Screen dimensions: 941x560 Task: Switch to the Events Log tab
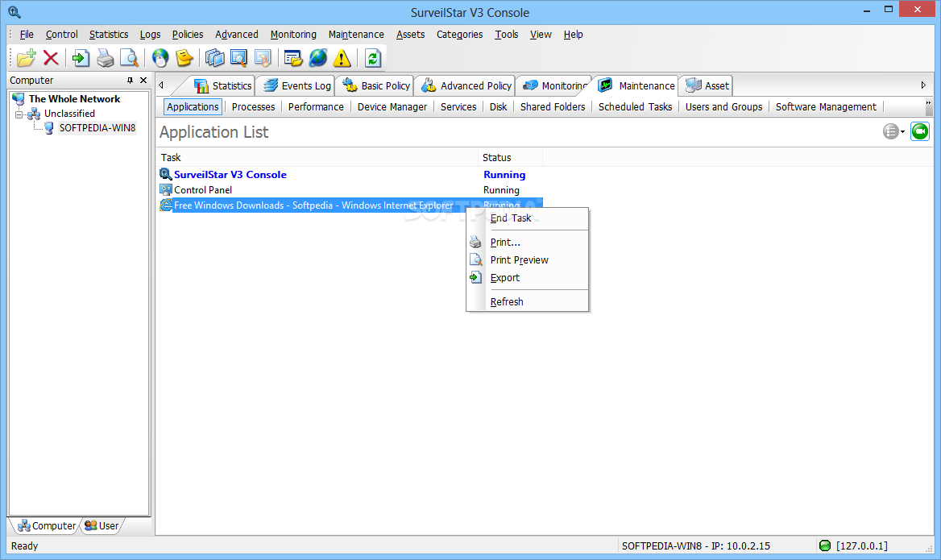(x=297, y=86)
